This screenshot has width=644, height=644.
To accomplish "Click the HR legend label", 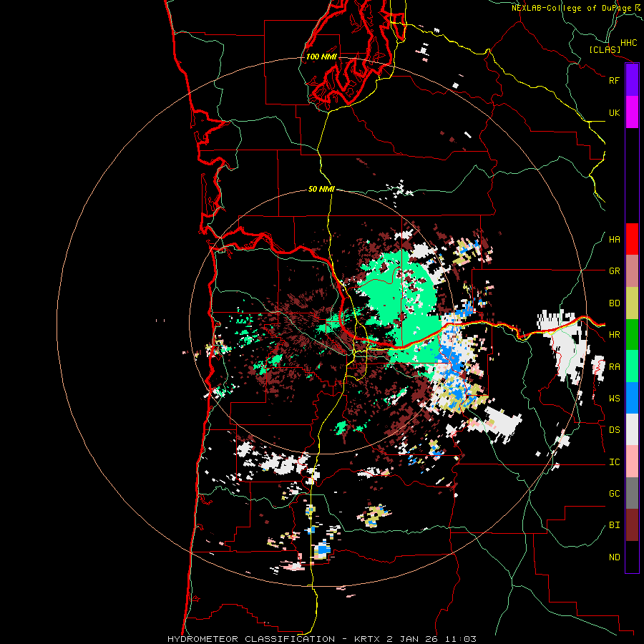I will [614, 335].
